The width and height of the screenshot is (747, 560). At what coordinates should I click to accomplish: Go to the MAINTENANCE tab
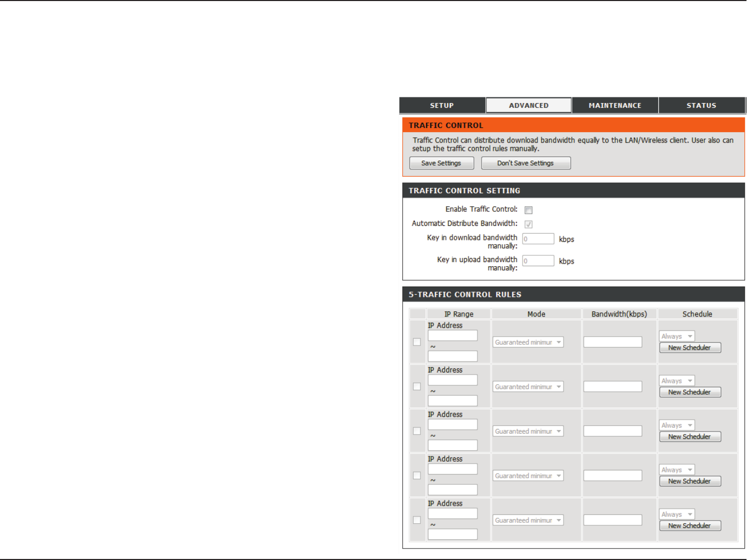click(615, 105)
